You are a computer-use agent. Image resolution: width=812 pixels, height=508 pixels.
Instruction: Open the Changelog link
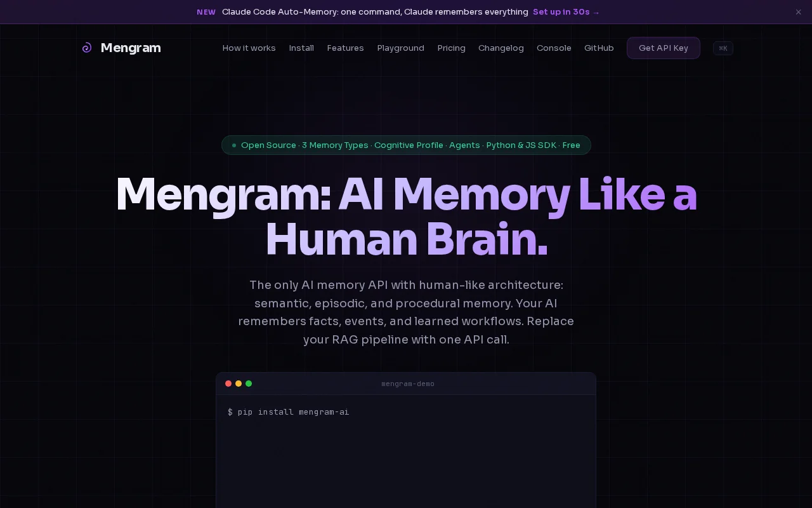[x=501, y=48]
